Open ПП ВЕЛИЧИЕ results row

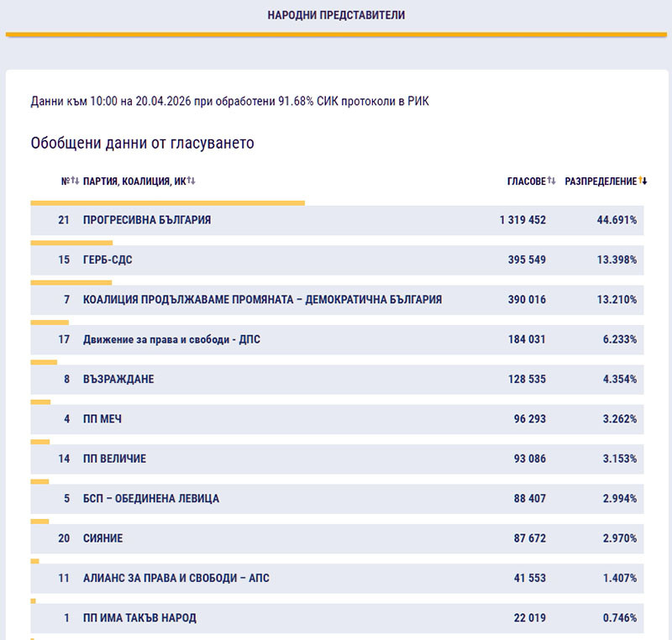tap(114, 459)
